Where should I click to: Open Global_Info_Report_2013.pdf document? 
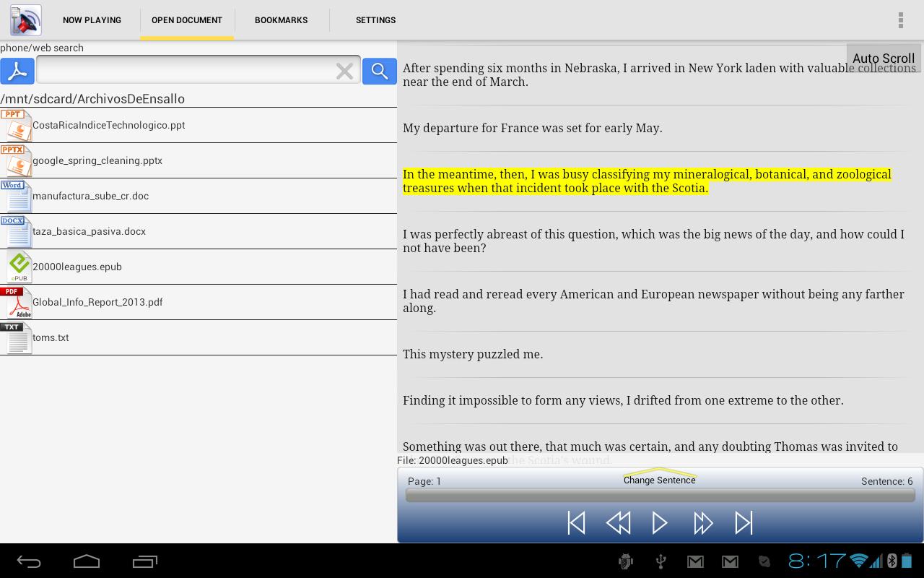point(97,302)
